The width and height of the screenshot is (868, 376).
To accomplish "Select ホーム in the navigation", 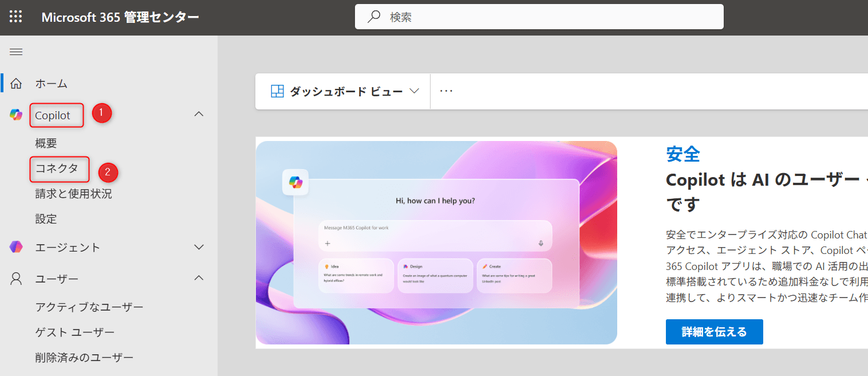I will click(52, 84).
